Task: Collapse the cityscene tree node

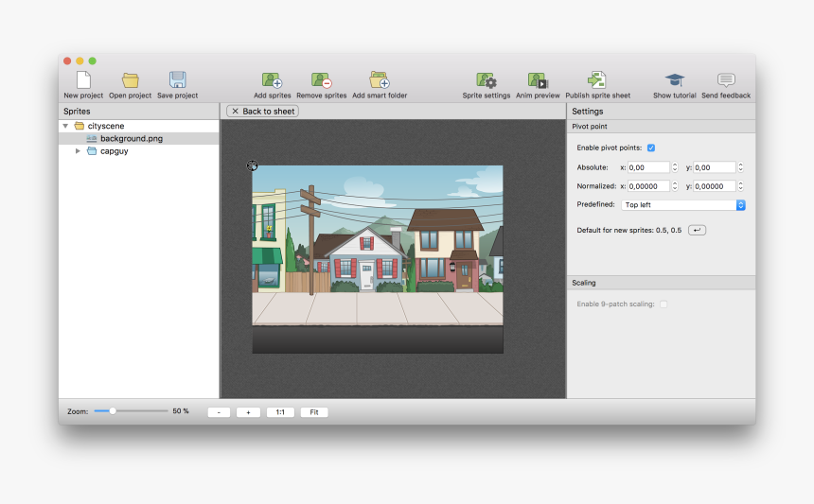Action: pyautogui.click(x=65, y=126)
